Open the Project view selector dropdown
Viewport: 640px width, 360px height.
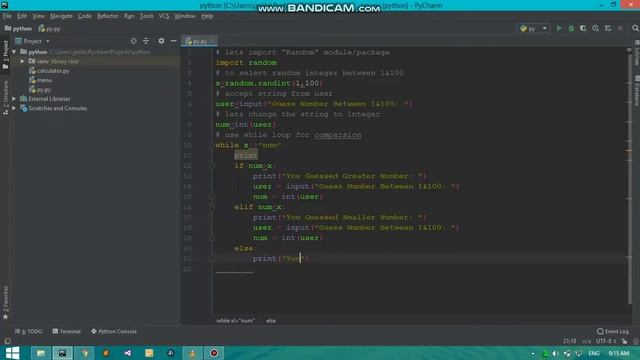32,41
